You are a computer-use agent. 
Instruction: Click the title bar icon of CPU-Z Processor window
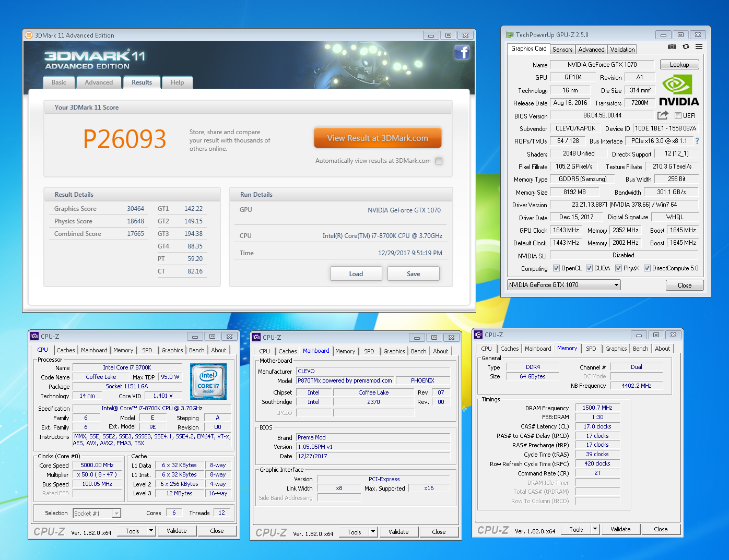click(34, 336)
